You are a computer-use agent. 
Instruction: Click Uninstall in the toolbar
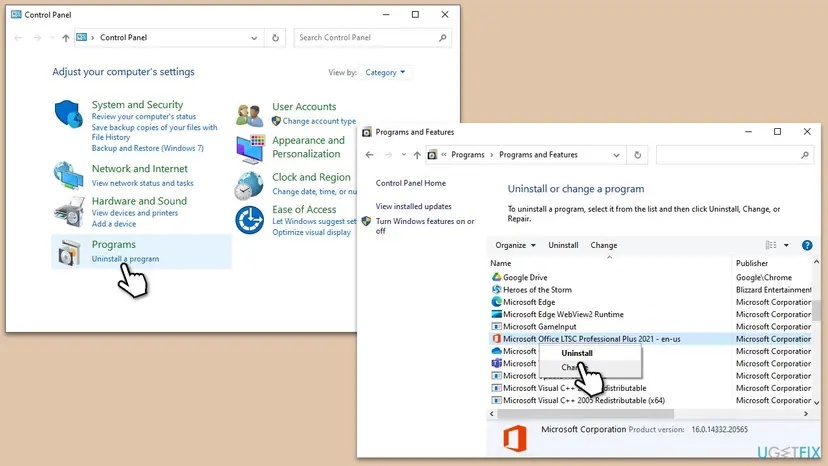(x=563, y=245)
